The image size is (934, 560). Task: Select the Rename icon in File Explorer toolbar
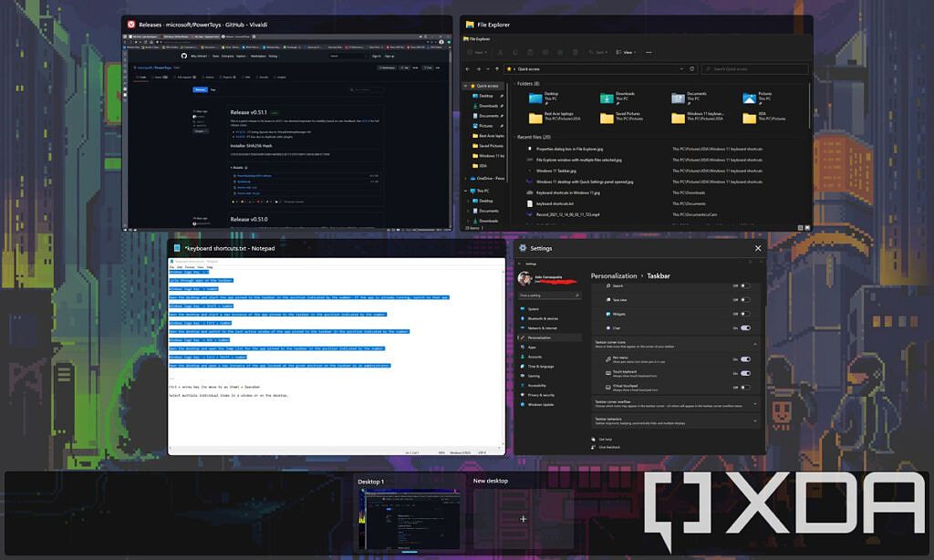tap(545, 52)
